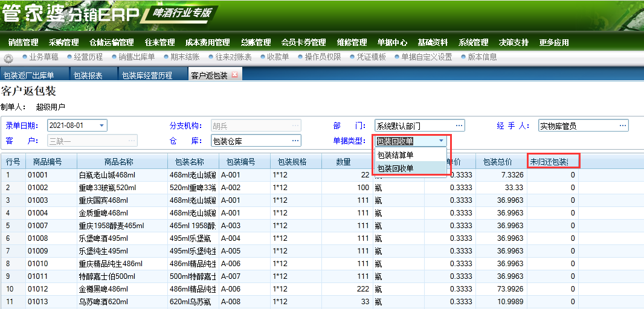The width and height of the screenshot is (644, 309).
Task: Open the 往来管理 menu
Action: (159, 43)
